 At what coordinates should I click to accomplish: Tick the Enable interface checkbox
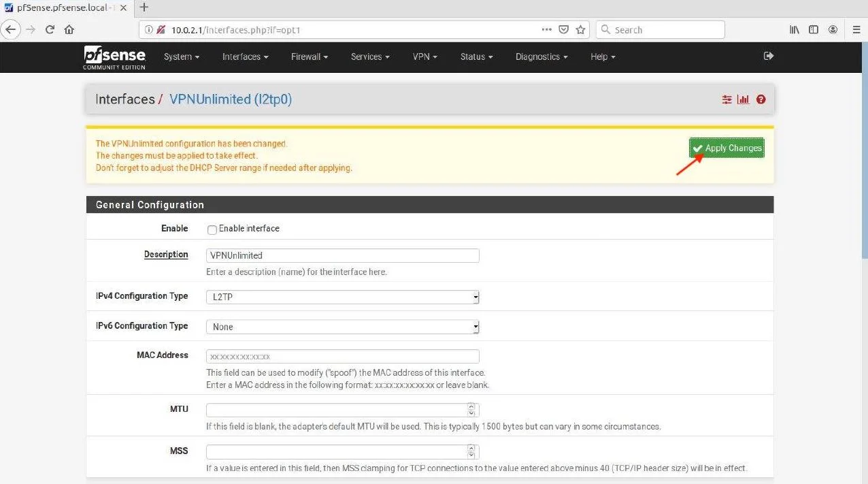coord(212,229)
